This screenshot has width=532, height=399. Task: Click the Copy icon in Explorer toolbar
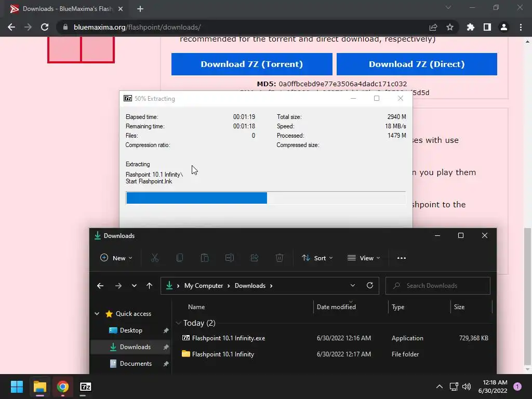tap(180, 258)
